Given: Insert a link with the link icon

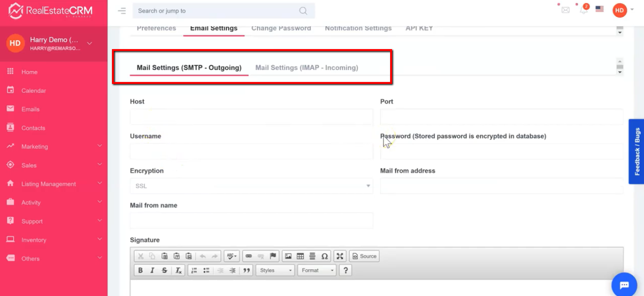Looking at the screenshot, I should pos(249,256).
